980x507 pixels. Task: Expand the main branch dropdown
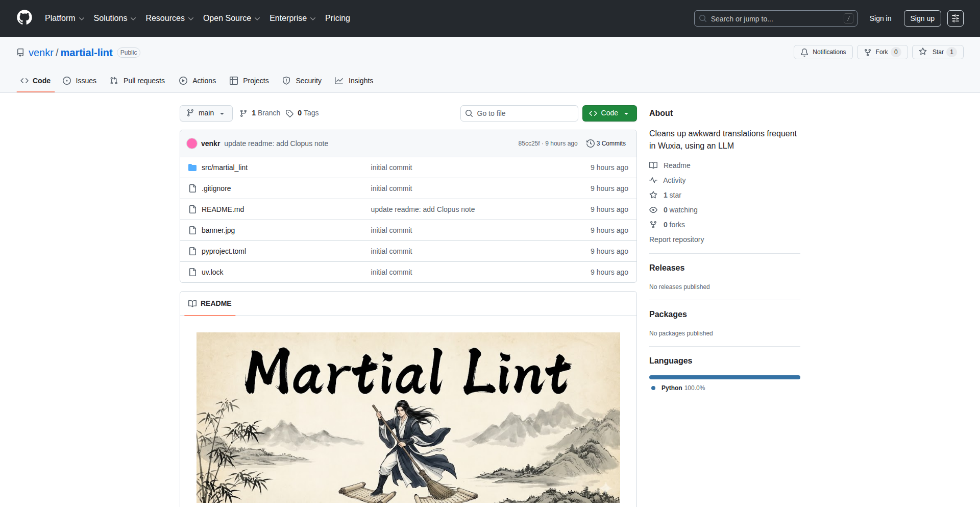tap(206, 113)
